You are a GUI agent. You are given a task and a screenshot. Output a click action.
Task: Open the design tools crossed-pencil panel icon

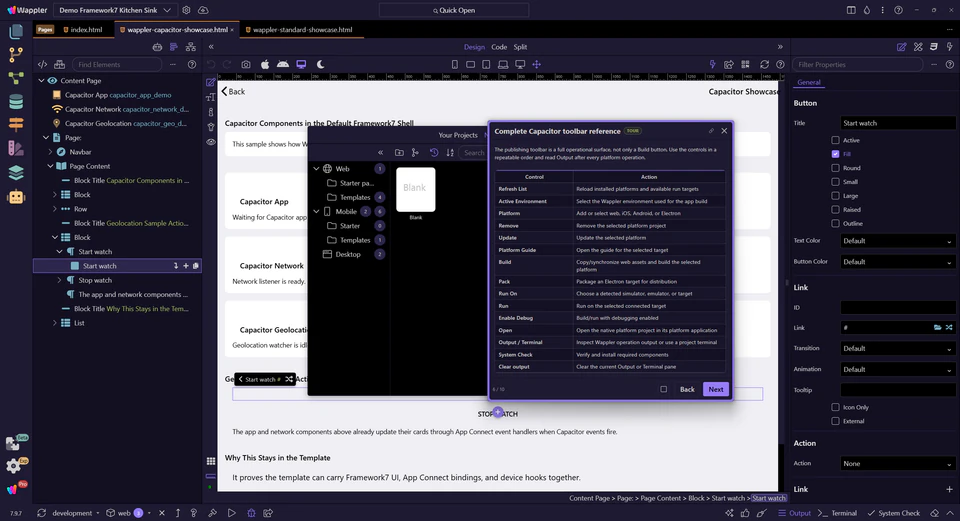tap(918, 47)
